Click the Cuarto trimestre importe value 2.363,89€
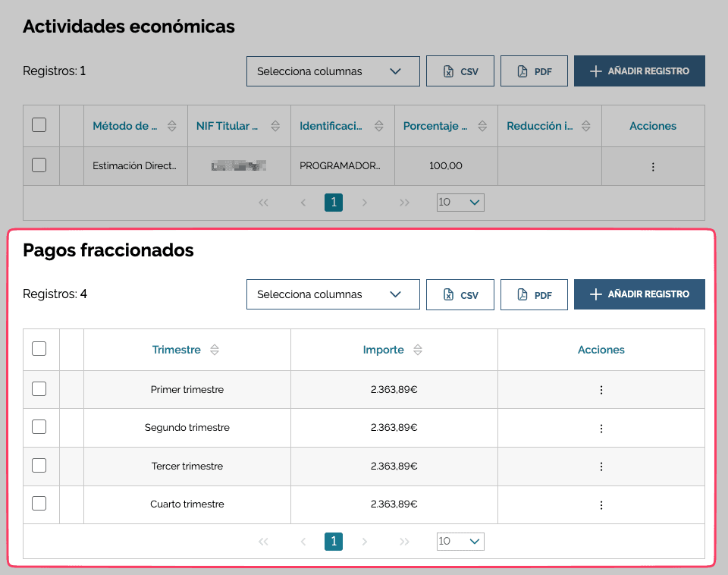The height and width of the screenshot is (575, 728). click(393, 504)
